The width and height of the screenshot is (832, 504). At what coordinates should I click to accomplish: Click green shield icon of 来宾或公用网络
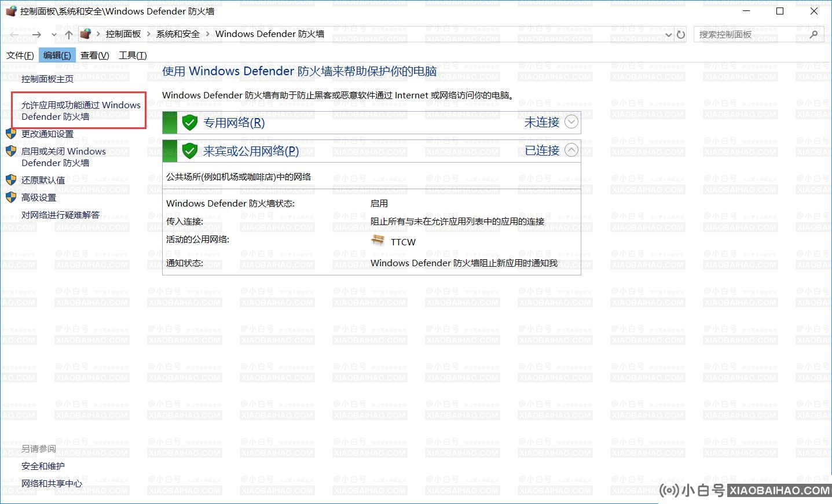pyautogui.click(x=189, y=151)
